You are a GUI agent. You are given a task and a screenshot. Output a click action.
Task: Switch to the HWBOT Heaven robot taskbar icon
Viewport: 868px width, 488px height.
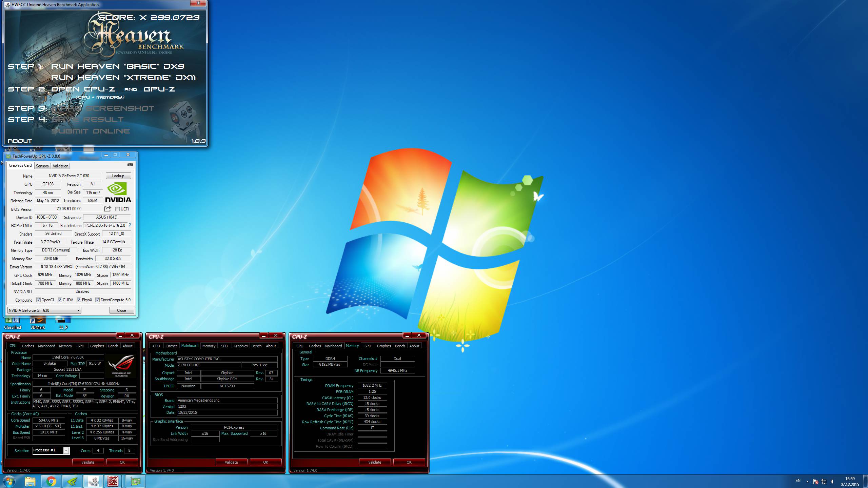click(93, 481)
